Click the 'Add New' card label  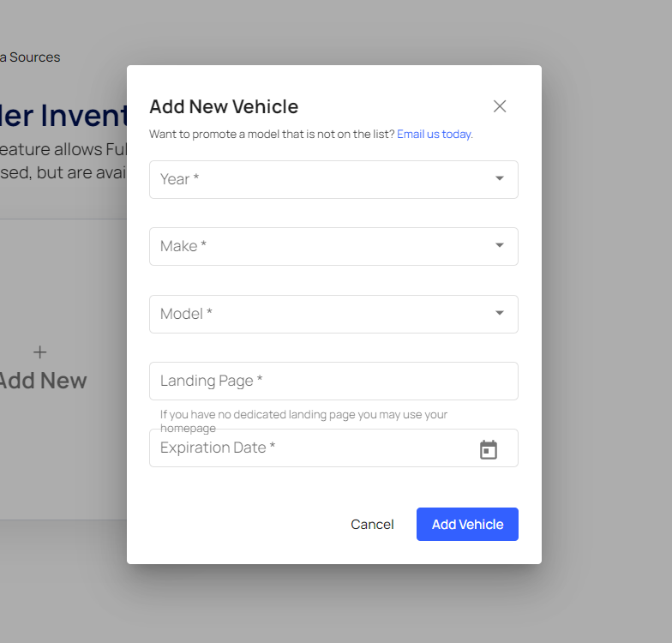tap(43, 381)
